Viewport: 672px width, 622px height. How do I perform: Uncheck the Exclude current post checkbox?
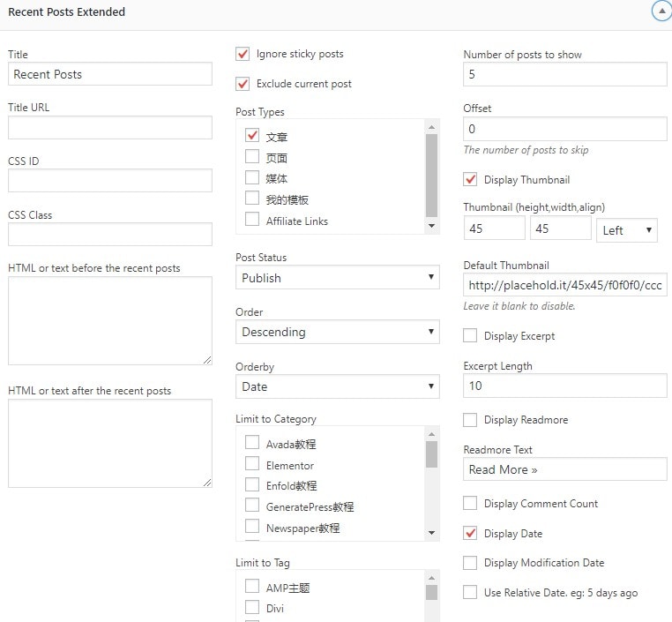click(x=243, y=84)
